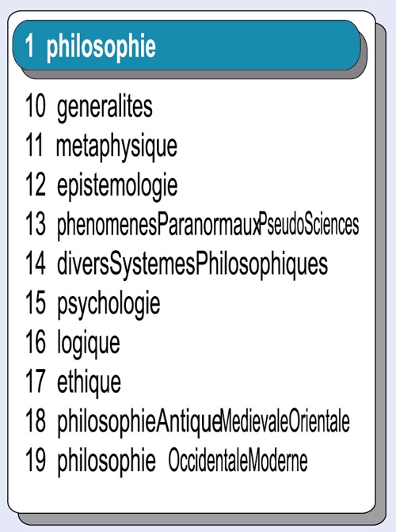396x532 pixels.
Task: Click the number 10 in the list
Action: [36, 106]
